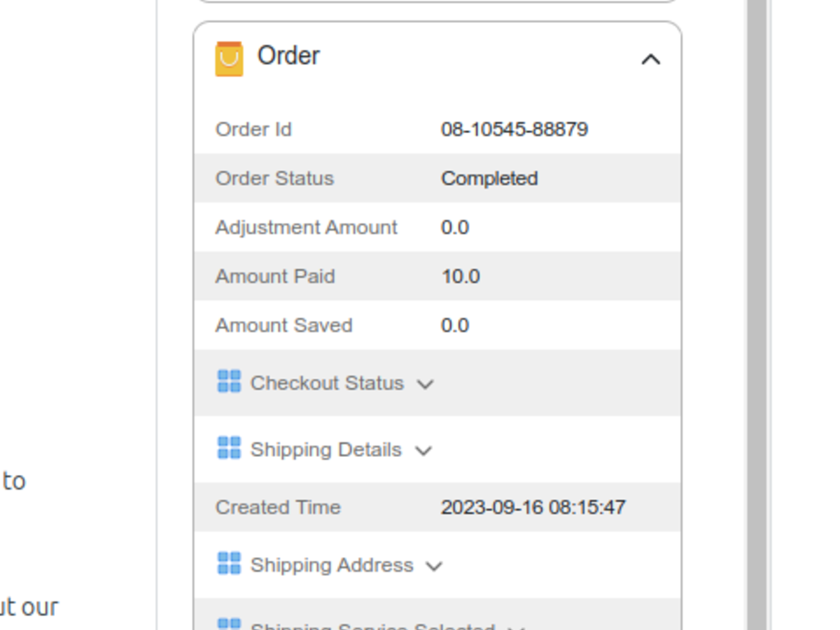Click the grid icon beside Shipping Service Selected
The image size is (840, 630).
click(229, 625)
